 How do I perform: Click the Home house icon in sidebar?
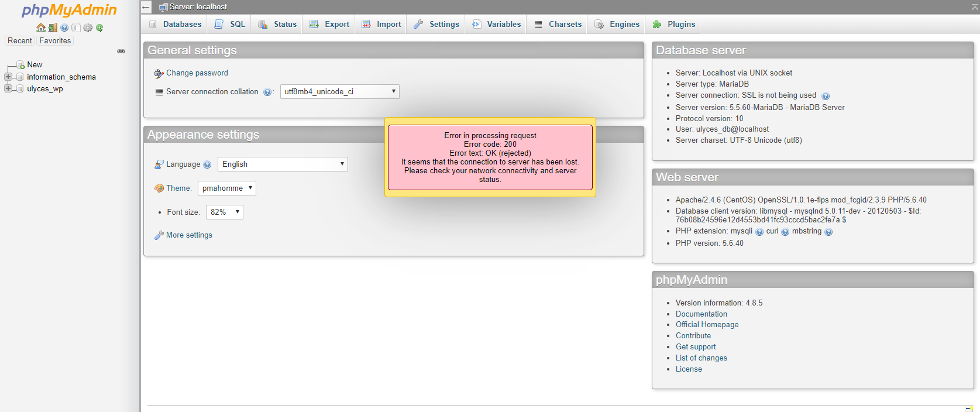tap(41, 28)
